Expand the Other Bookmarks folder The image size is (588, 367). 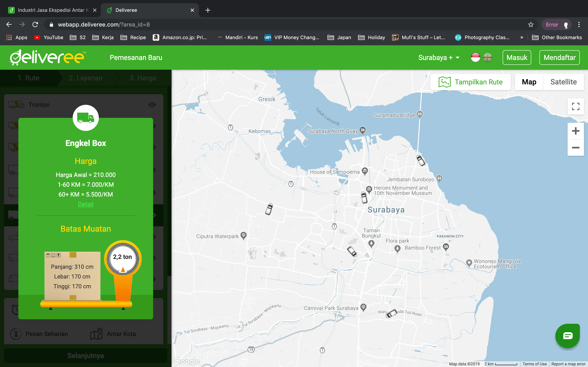pos(557,37)
